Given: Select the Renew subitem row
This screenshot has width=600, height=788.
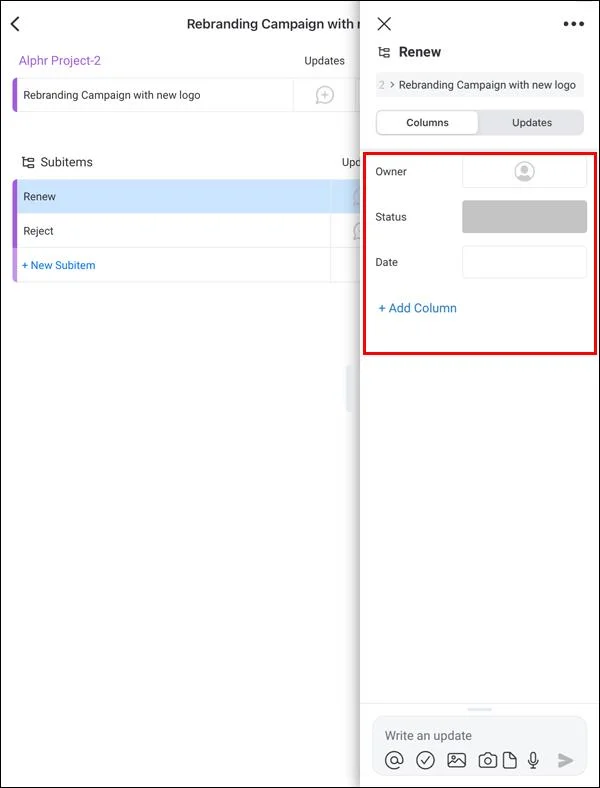Looking at the screenshot, I should (186, 196).
